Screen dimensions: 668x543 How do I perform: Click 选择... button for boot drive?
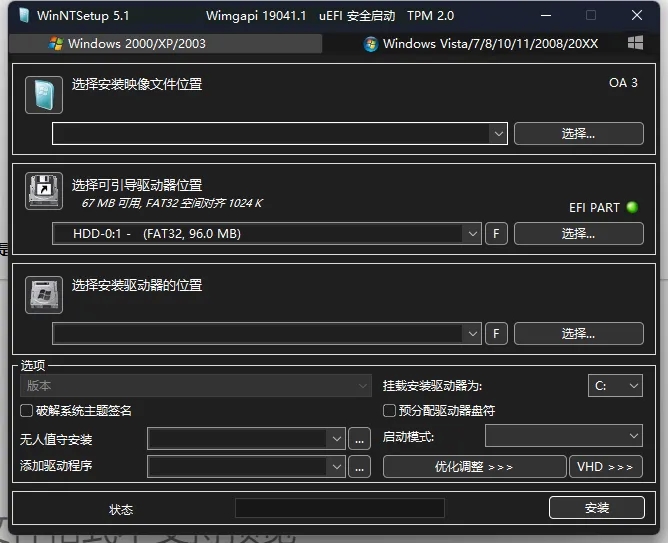[579, 233]
